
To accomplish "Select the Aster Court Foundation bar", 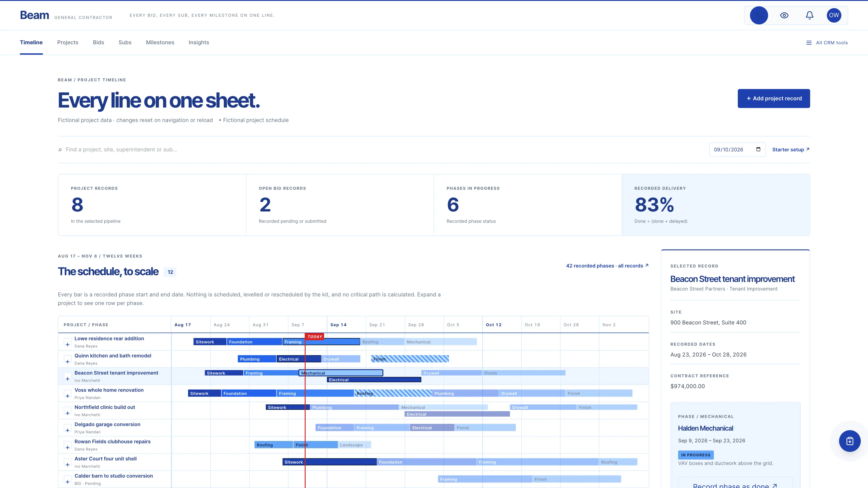I will tap(427, 462).
